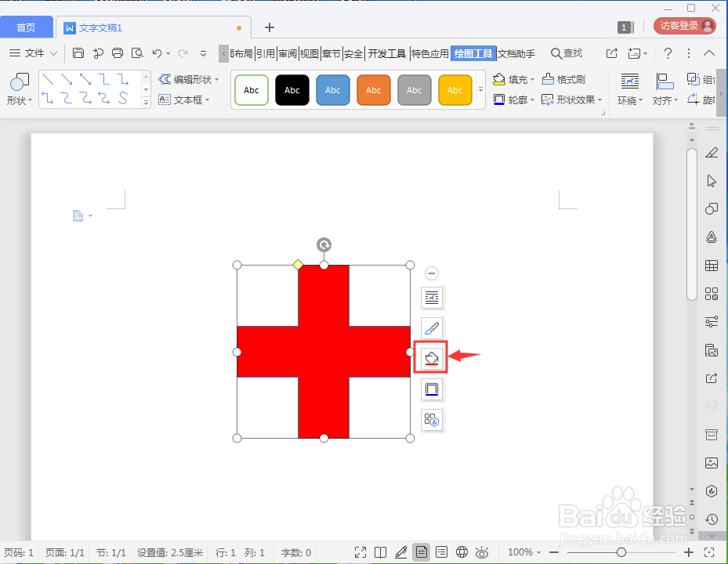The width and height of the screenshot is (728, 564).
Task: Collapse floating toolbar with minus button
Action: 432,273
